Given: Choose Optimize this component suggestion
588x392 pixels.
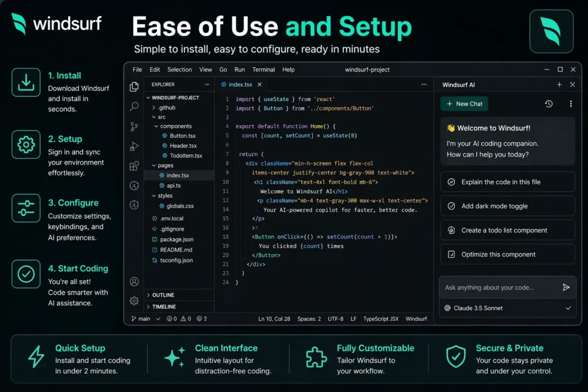Looking at the screenshot, I should click(x=508, y=254).
